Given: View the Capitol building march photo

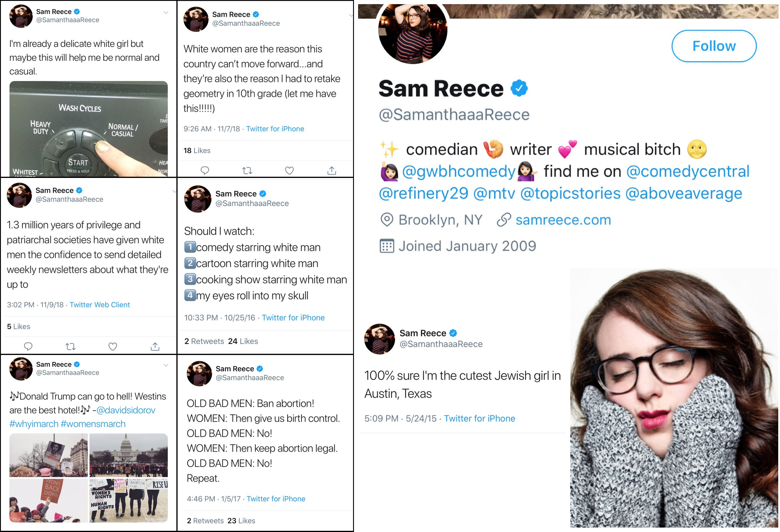Looking at the screenshot, I should click(129, 455).
